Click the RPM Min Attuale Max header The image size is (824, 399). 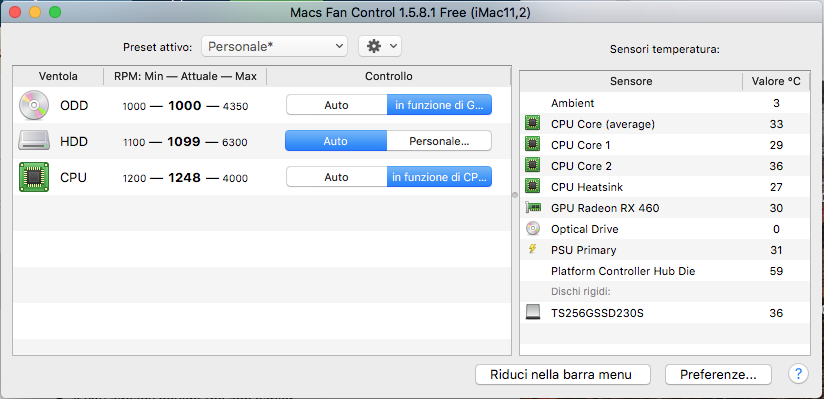tap(185, 76)
